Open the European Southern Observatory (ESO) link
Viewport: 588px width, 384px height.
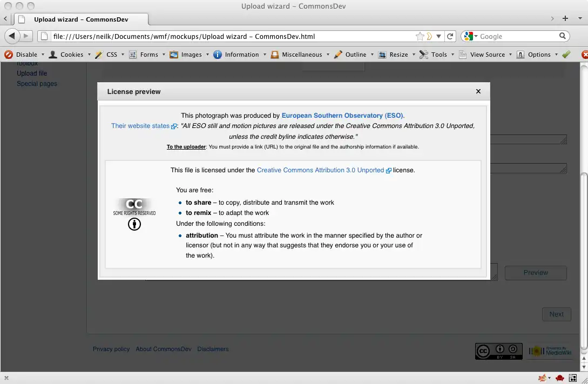point(342,116)
